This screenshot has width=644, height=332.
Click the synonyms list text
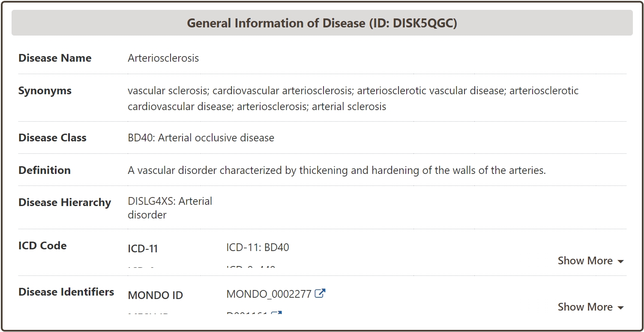coord(353,99)
